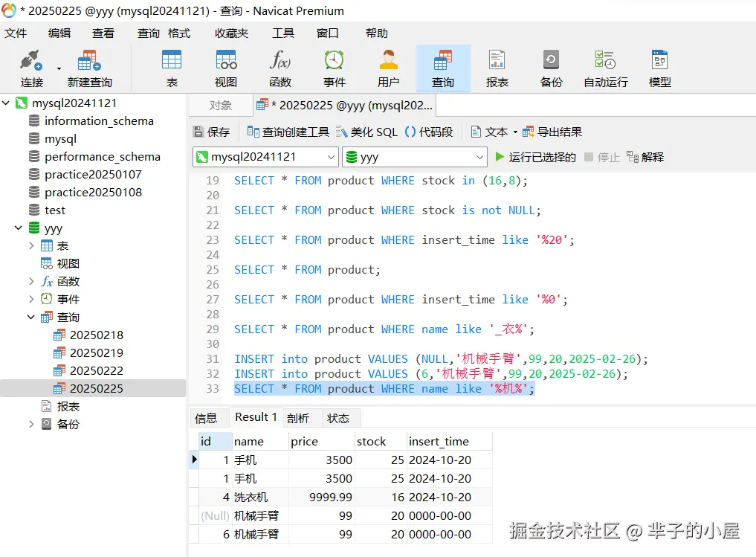Select the 视图 node under yyy
Viewport: 756px width, 557px height.
tap(60, 263)
